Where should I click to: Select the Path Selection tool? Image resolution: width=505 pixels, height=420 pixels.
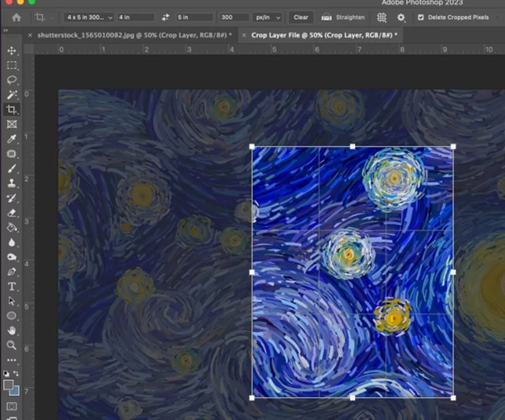pyautogui.click(x=12, y=301)
